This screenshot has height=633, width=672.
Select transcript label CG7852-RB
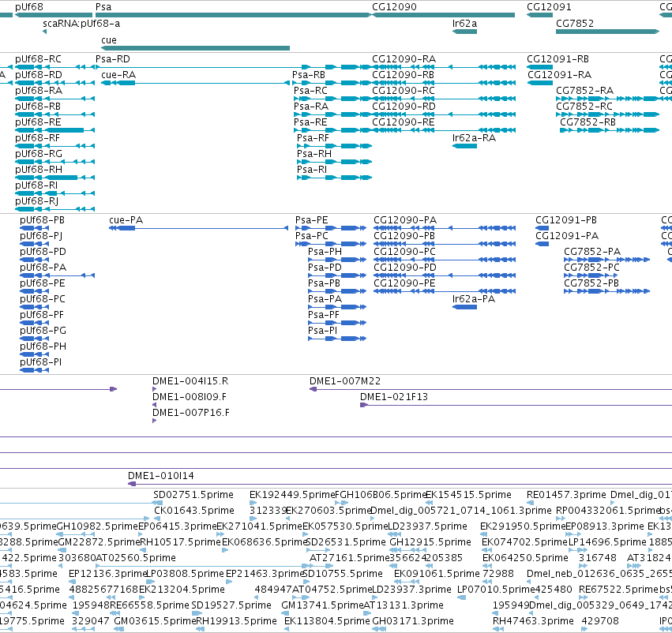tap(588, 122)
